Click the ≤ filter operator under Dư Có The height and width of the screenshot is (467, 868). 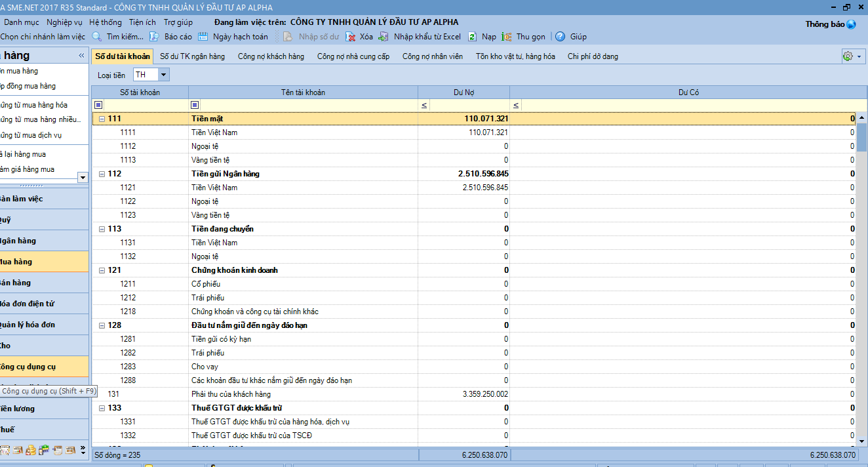tap(516, 105)
